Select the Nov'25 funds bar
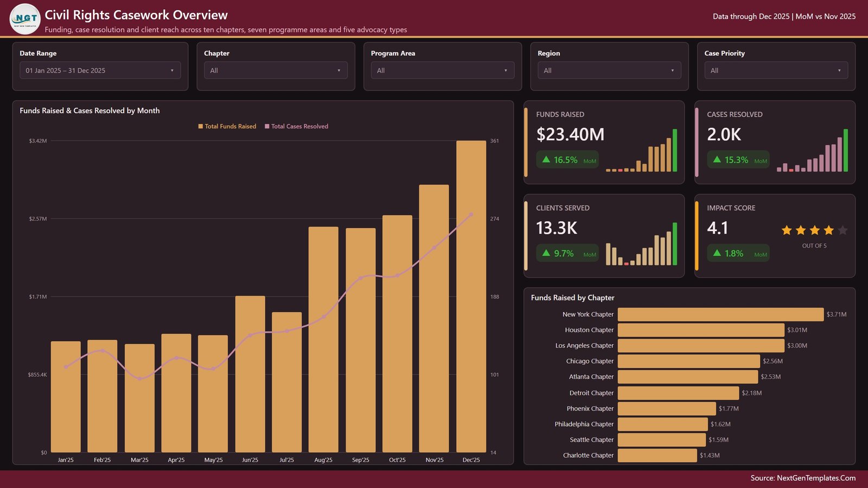Screen dimensions: 868x488 (434, 319)
